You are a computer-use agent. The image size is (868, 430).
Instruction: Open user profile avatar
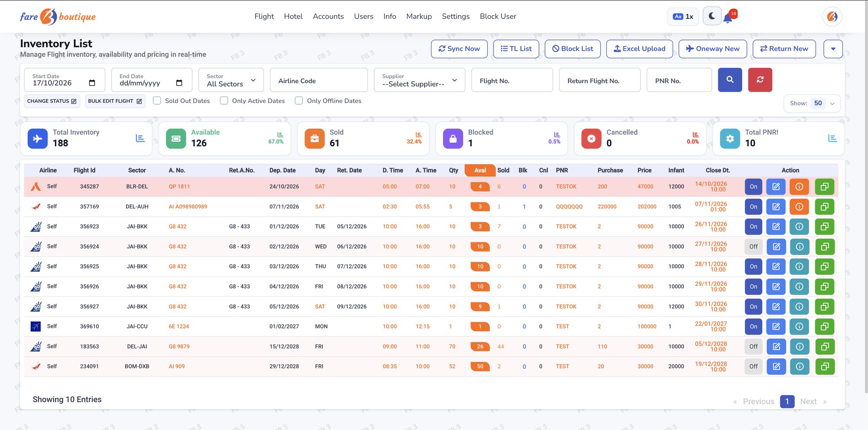[832, 17]
